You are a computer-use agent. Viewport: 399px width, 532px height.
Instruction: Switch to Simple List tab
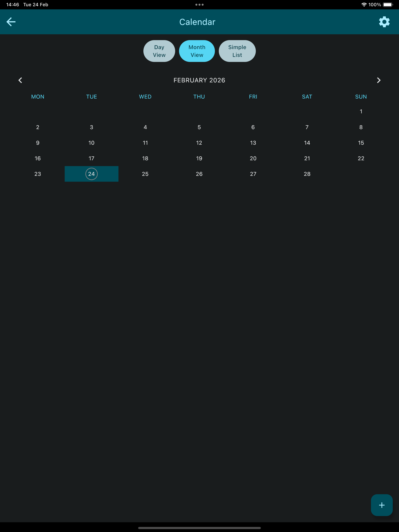tap(237, 51)
